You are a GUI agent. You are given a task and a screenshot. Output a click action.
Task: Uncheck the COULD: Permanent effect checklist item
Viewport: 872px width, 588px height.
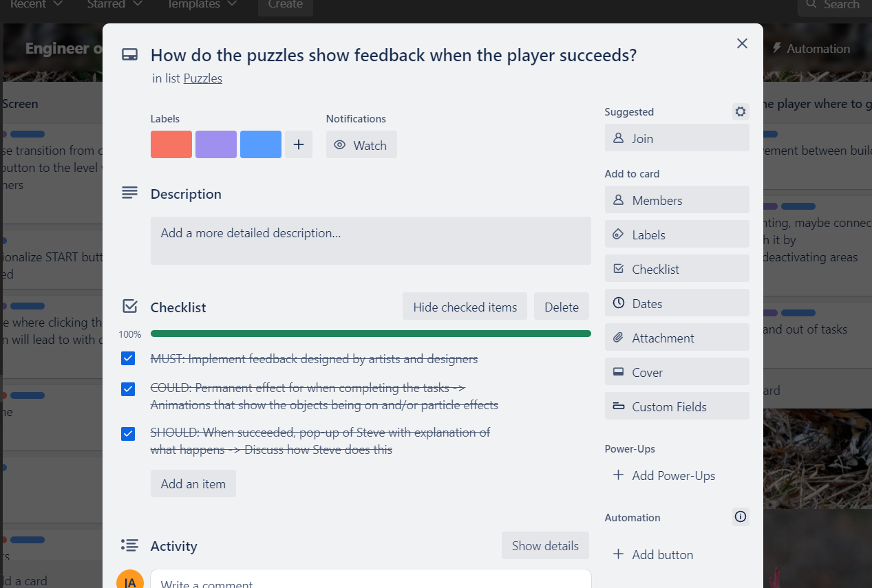128,389
